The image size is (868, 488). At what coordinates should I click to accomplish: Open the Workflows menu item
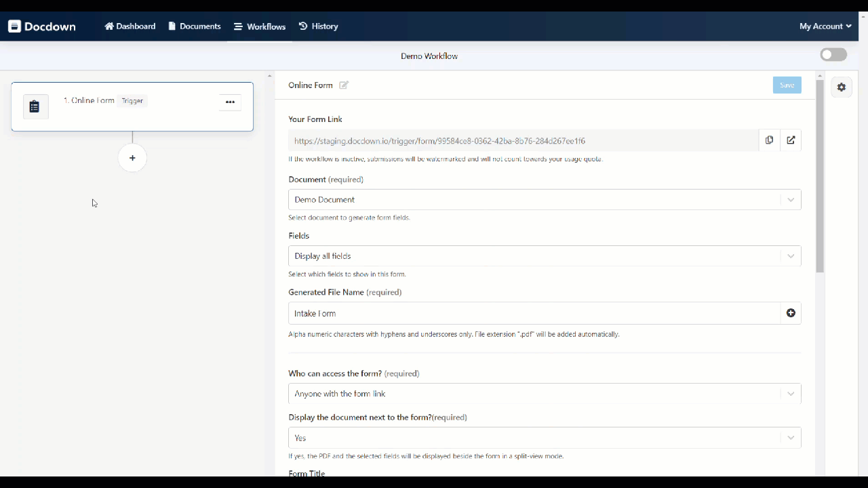[260, 26]
